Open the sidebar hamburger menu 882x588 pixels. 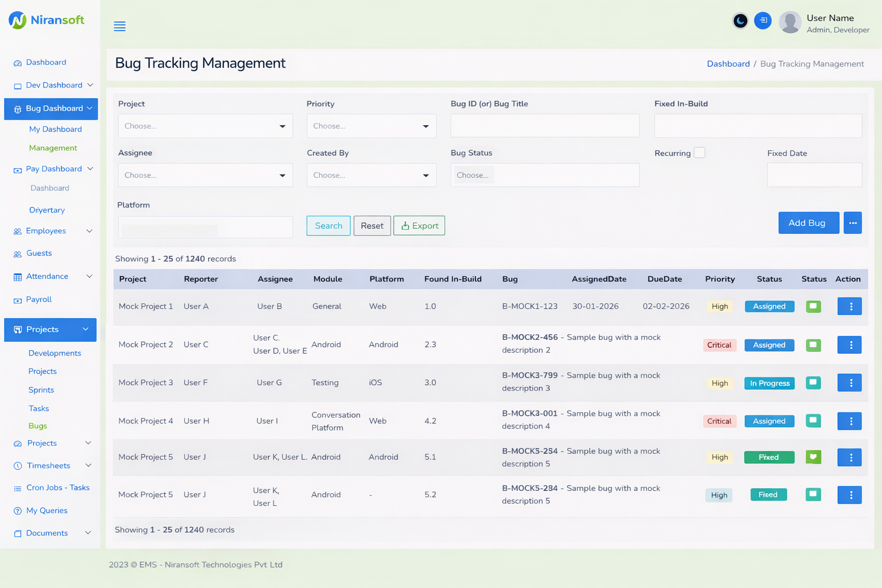[119, 26]
